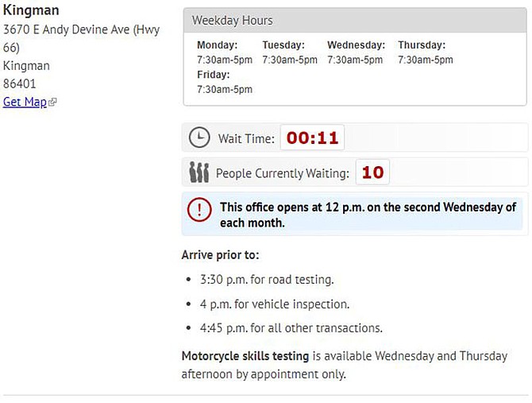Click the Monday hours entry
Screen dimensions: 532x403
225,52
